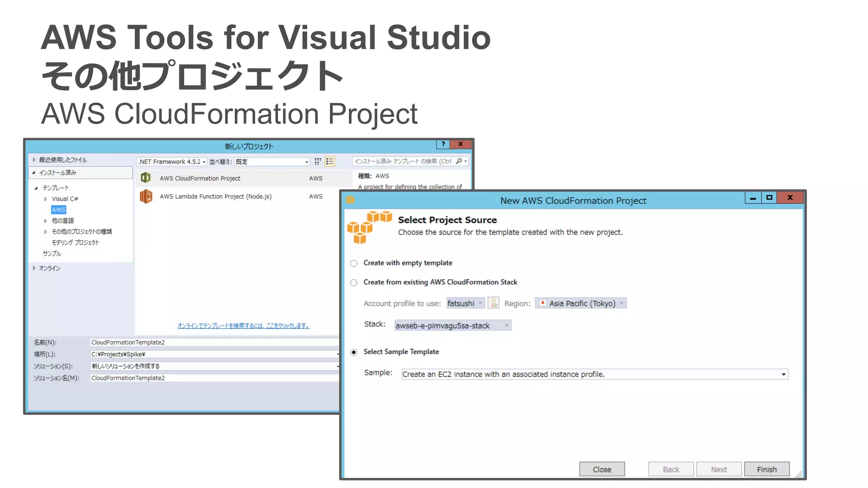The height and width of the screenshot is (488, 868).
Task: Select the AWS template category
Action: click(x=58, y=210)
